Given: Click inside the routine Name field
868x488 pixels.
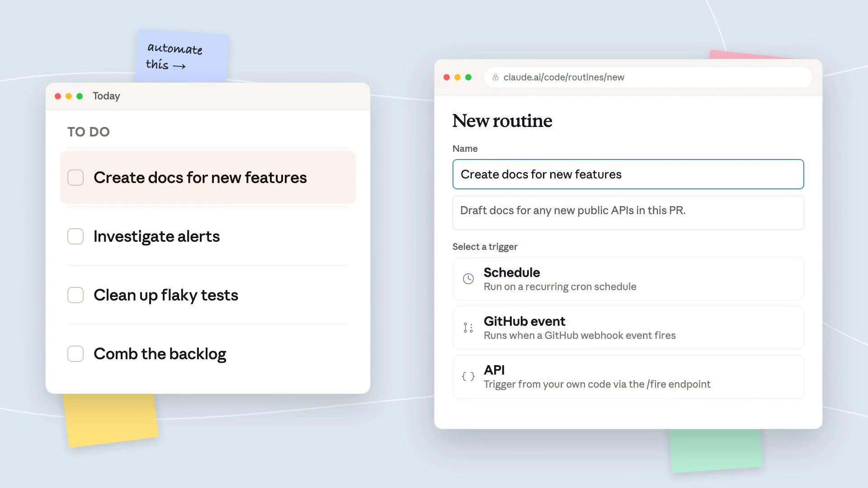Looking at the screenshot, I should (628, 174).
